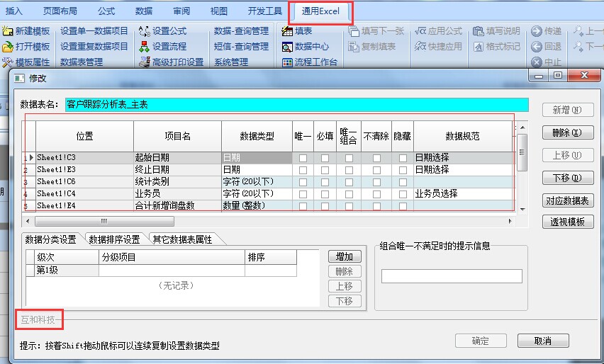Open 系统管理 ribbon command
The height and width of the screenshot is (364, 604).
pyautogui.click(x=231, y=62)
